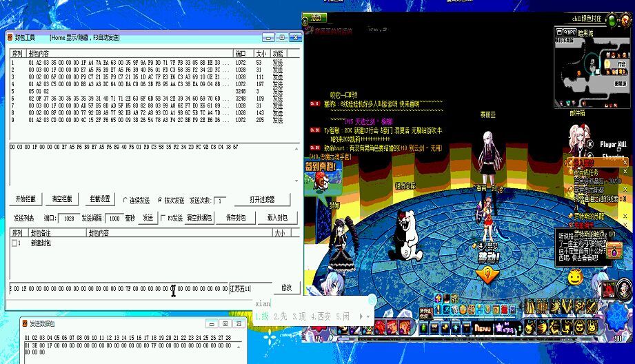Click the yellow D icon in bottom bar

click(496, 310)
